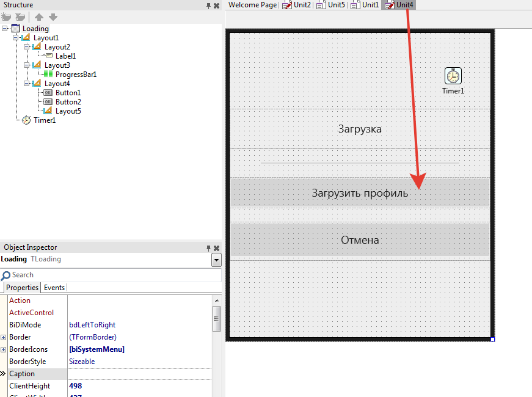The height and width of the screenshot is (397, 532).
Task: Select the BorderStyle value Sizeable
Action: [82, 362]
